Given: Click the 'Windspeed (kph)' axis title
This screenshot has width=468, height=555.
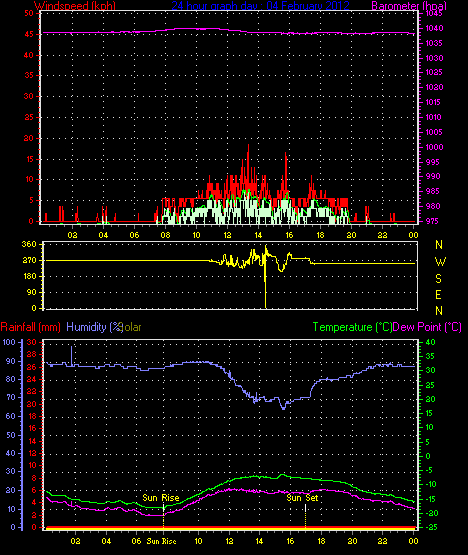Looking at the screenshot, I should coord(75,5).
